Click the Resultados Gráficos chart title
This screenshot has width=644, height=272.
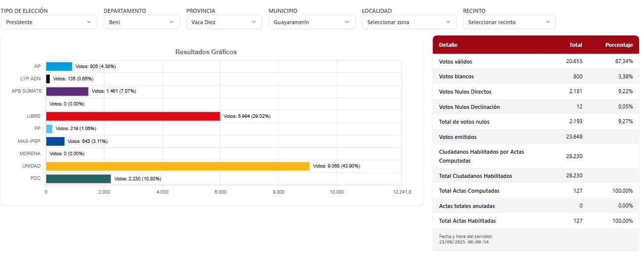(x=206, y=52)
